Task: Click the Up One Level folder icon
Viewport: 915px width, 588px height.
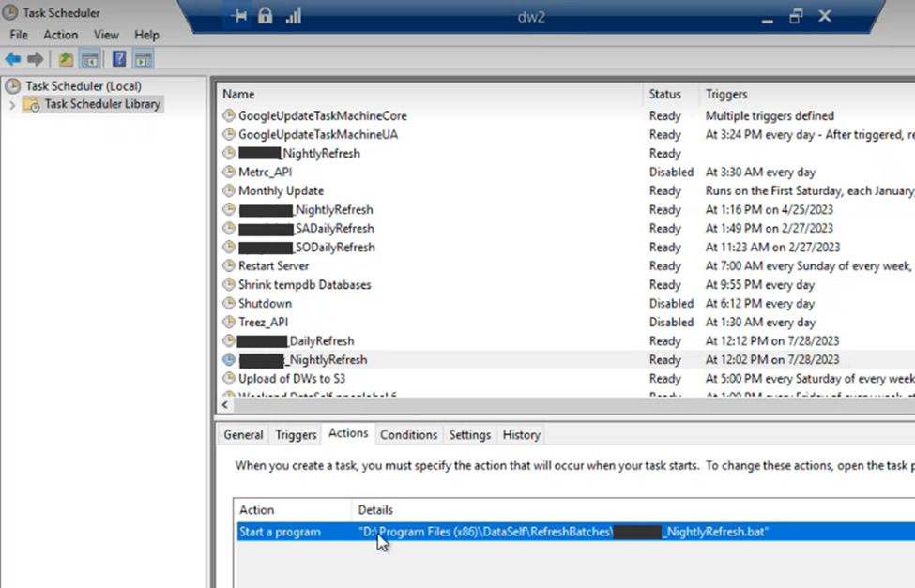Action: [x=66, y=59]
